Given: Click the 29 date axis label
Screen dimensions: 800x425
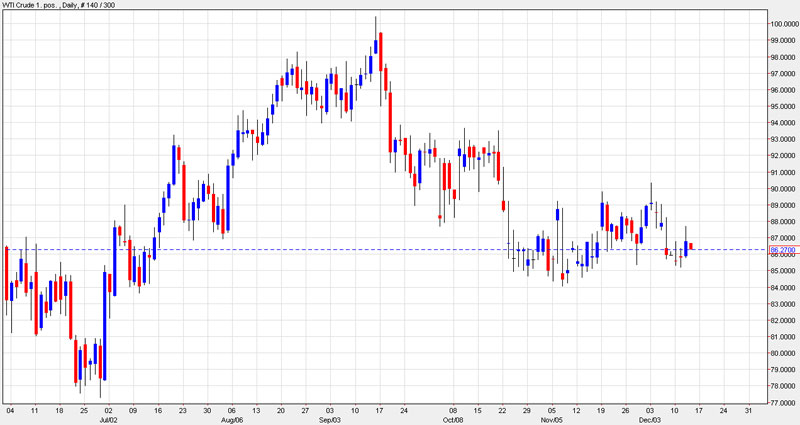Looking at the screenshot, I should [527, 411].
